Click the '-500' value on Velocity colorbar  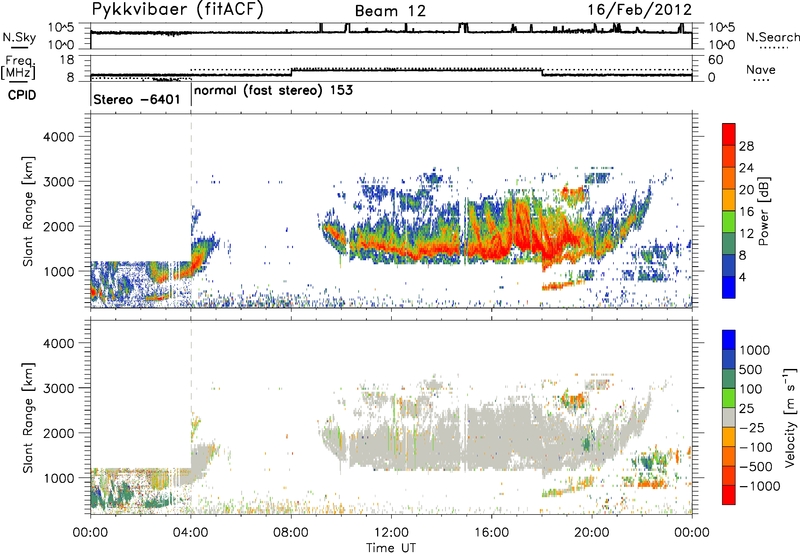click(756, 467)
